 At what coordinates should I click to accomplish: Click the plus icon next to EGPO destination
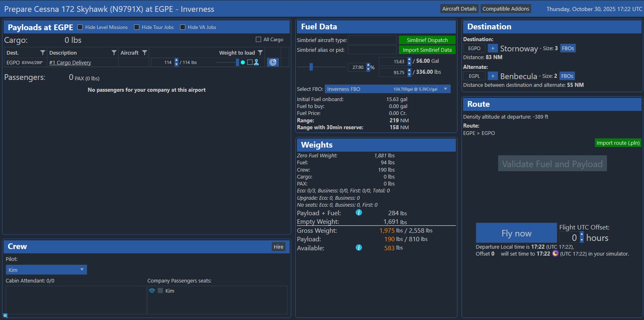point(492,49)
